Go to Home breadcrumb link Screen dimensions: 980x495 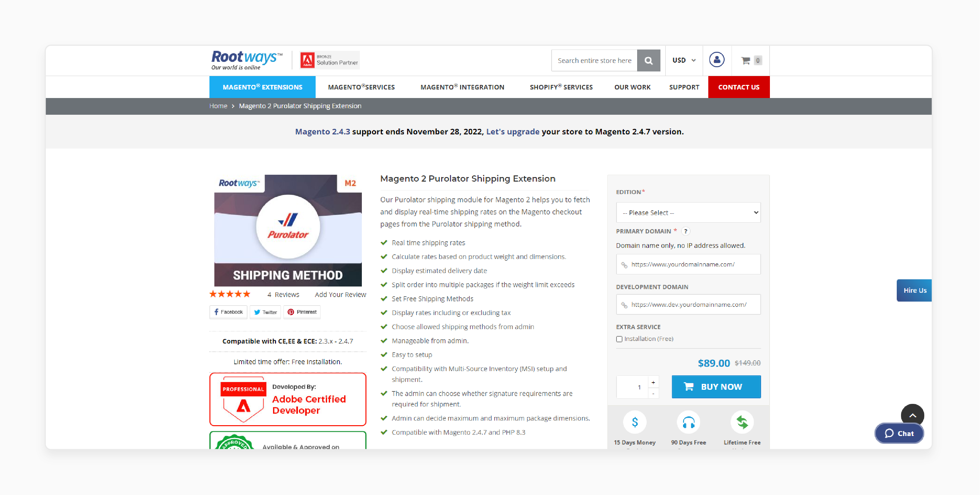pyautogui.click(x=218, y=106)
